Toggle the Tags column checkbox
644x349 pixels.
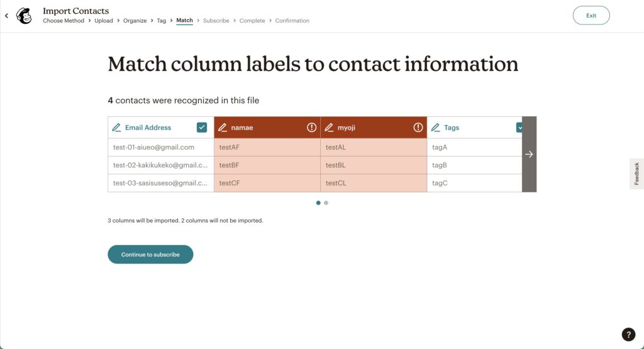point(519,127)
